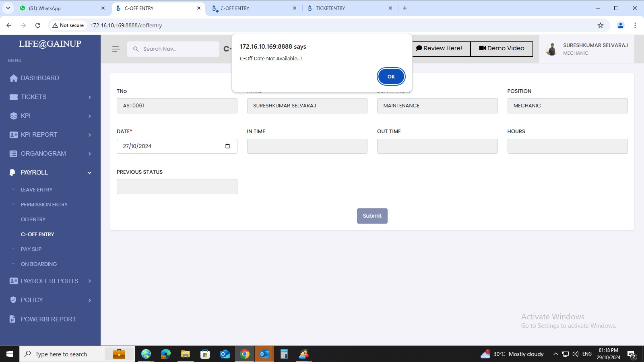The height and width of the screenshot is (362, 644).
Task: Click the Demo Video button
Action: [x=502, y=49]
